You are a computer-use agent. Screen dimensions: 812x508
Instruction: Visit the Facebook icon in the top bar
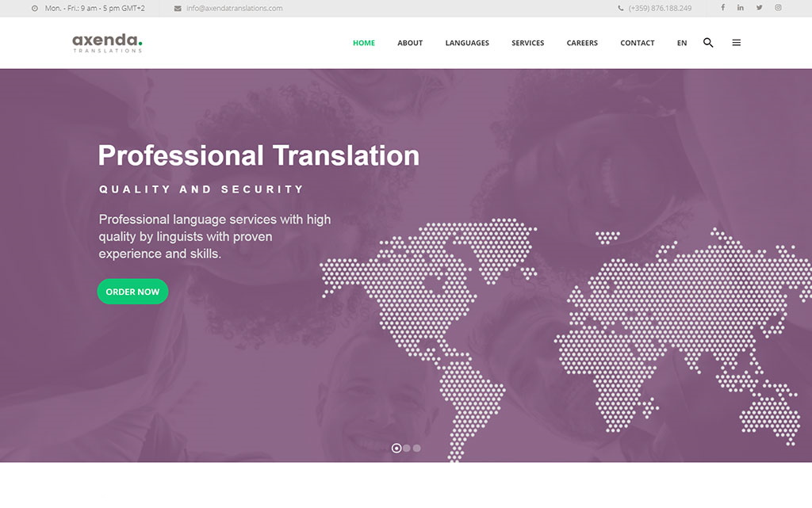722,8
